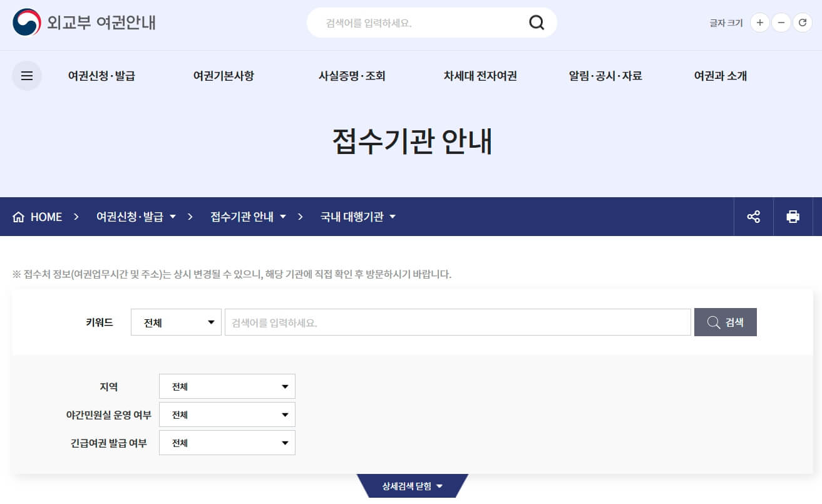Click the HOME breadcrumb link
The height and width of the screenshot is (504, 822).
click(x=45, y=216)
